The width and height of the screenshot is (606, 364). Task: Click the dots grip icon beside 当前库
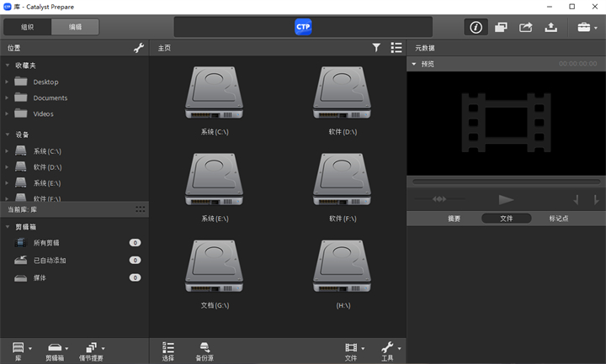[x=141, y=209]
